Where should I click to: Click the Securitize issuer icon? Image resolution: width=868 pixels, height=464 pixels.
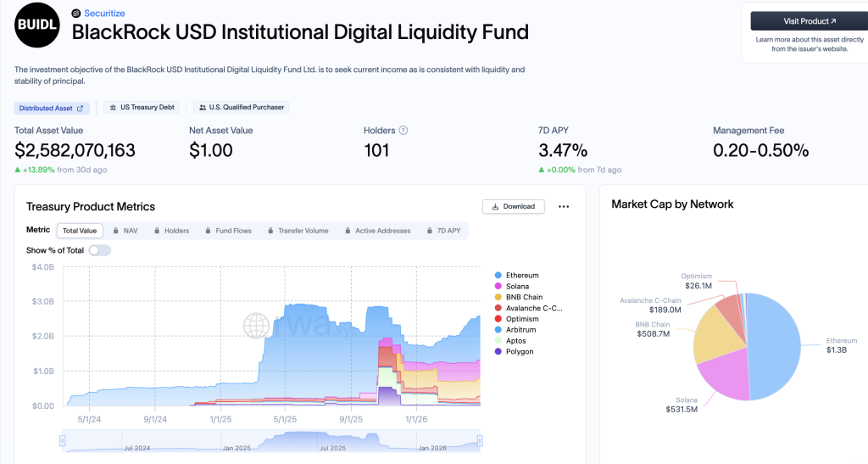coord(75,14)
